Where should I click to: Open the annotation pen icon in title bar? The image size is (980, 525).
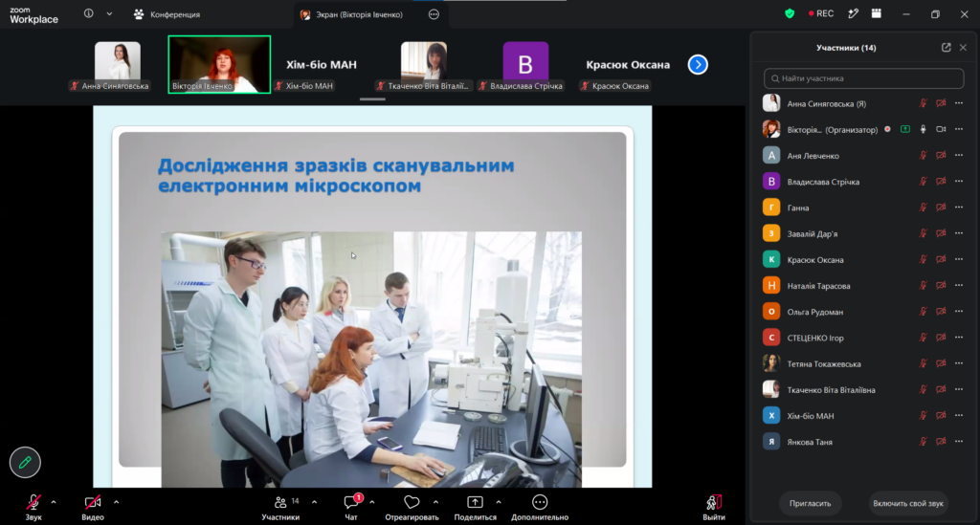click(853, 13)
